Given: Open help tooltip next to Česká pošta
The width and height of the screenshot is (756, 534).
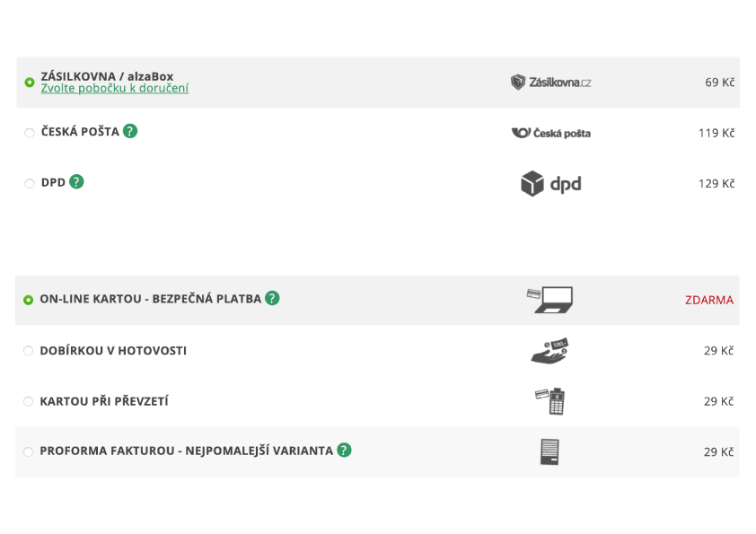Looking at the screenshot, I should (x=130, y=131).
